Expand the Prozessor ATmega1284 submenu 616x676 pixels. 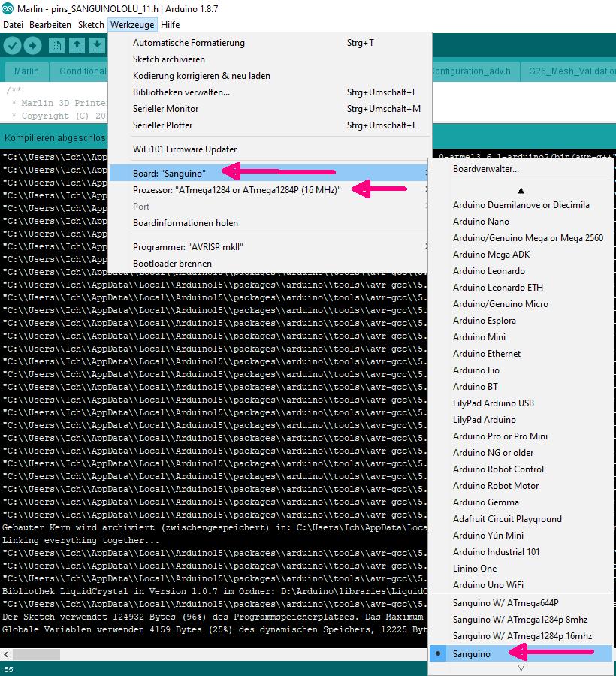(x=269, y=190)
